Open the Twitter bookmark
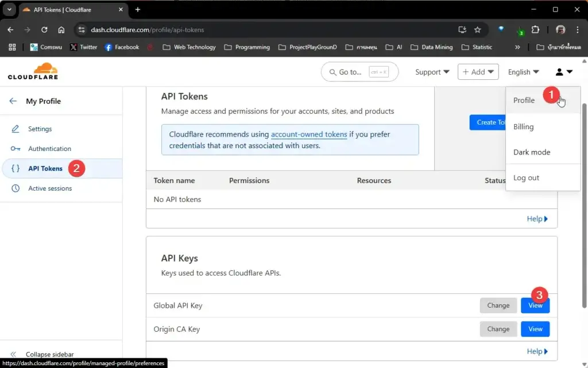This screenshot has width=588, height=368. pyautogui.click(x=84, y=47)
